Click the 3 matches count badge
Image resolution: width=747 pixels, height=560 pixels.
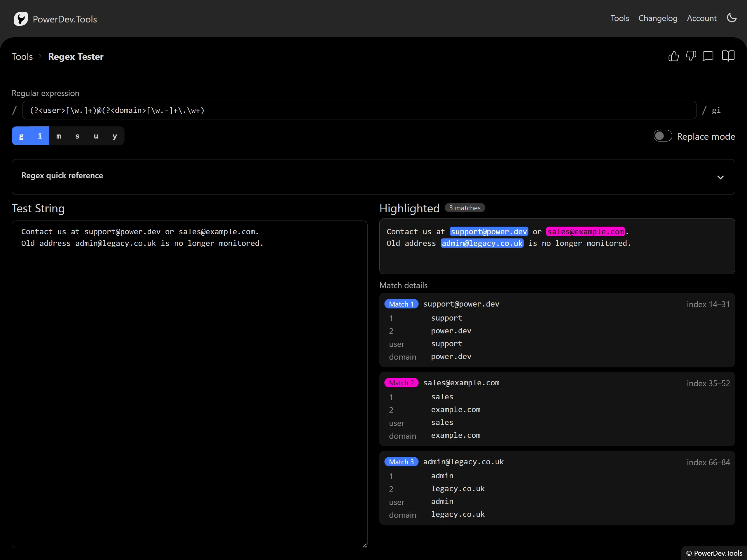click(465, 208)
